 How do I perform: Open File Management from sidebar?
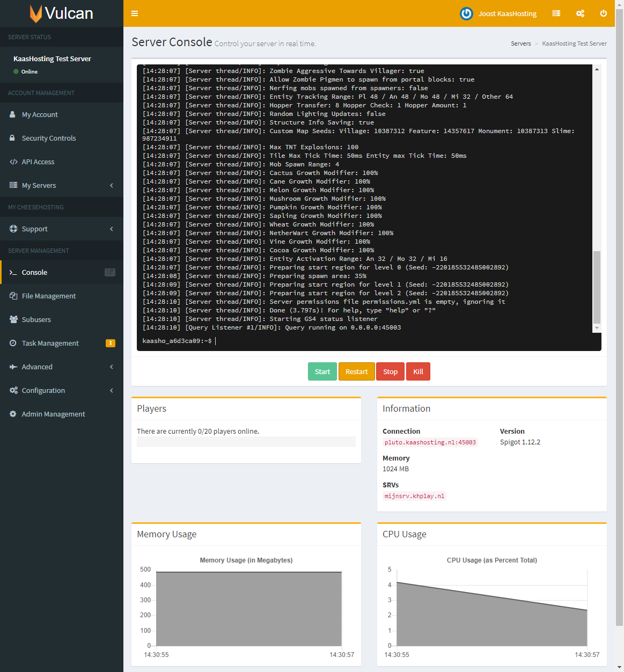coord(48,296)
